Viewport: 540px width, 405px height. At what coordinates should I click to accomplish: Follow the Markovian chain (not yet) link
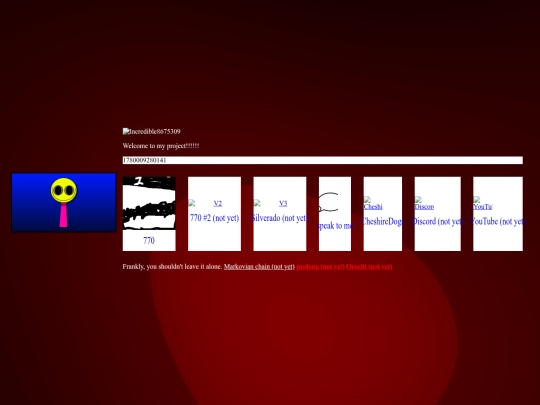pyautogui.click(x=259, y=267)
